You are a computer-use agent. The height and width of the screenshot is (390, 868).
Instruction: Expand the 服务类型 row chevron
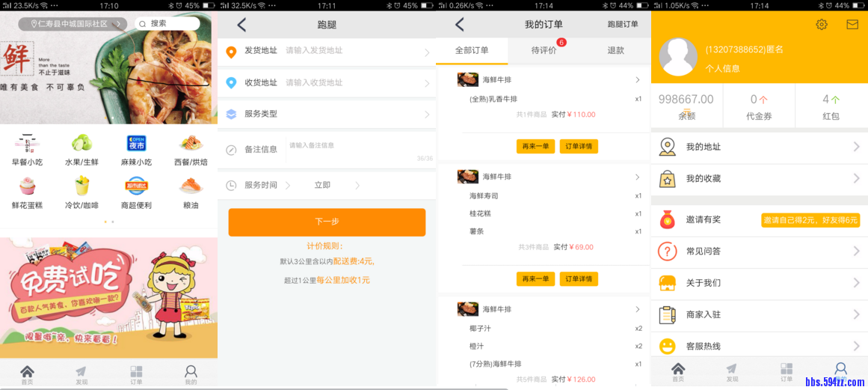427,115
